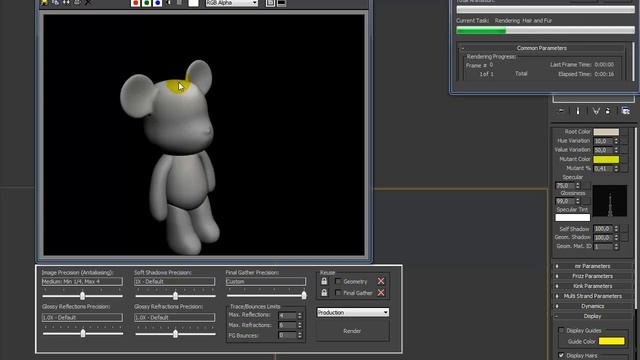This screenshot has height=360, width=640.
Task: Click the FG Bounces value field
Action: 287,335
